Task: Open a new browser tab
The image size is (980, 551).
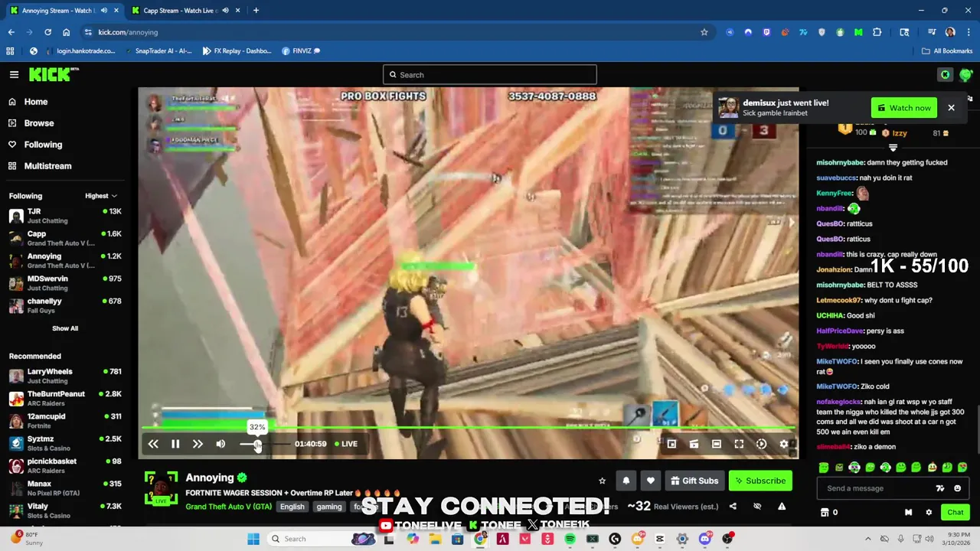Action: pyautogui.click(x=256, y=11)
